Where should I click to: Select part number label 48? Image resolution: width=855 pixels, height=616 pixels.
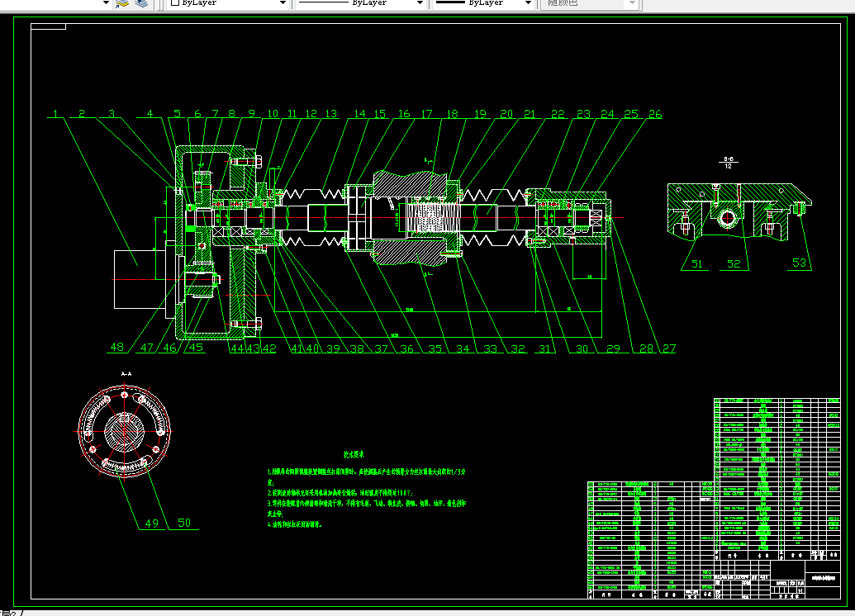tap(117, 347)
